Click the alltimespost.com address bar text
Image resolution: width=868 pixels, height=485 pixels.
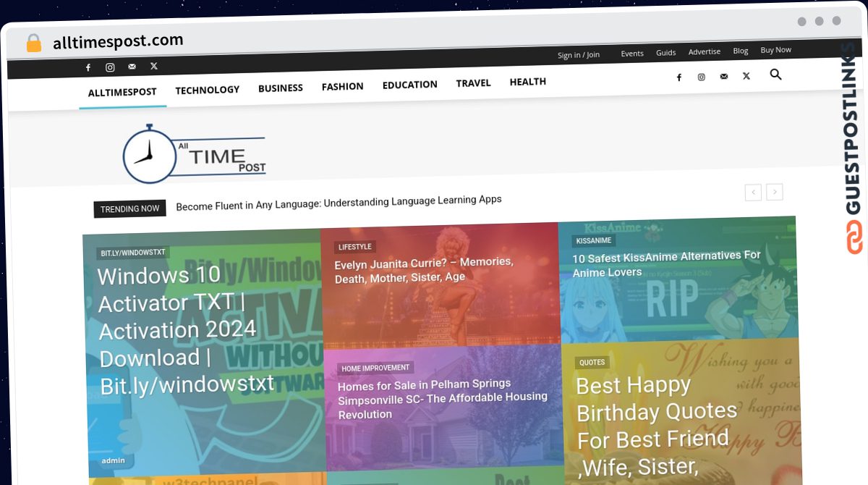(118, 41)
